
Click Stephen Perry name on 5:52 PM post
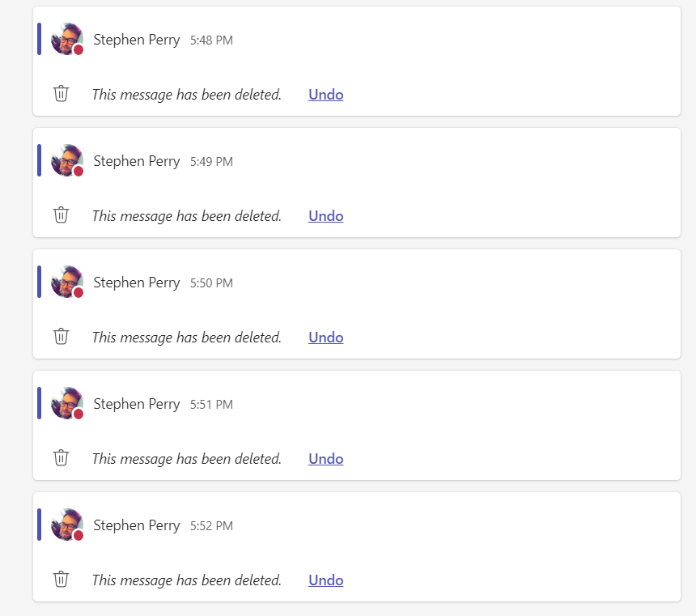click(136, 525)
